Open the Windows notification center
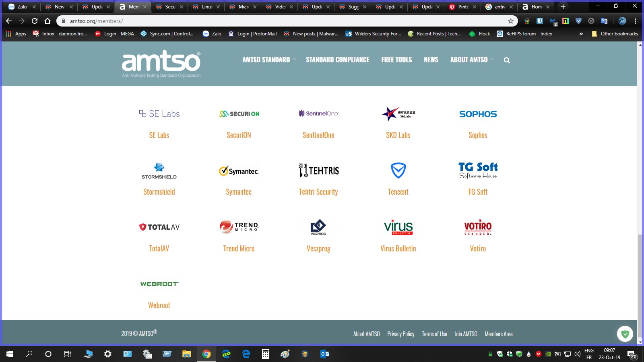This screenshot has height=362, width=644. (632, 354)
